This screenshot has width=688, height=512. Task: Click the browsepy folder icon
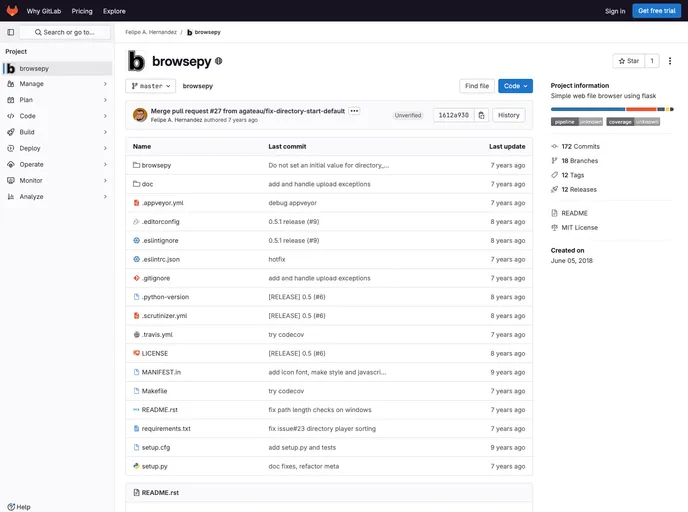136,165
